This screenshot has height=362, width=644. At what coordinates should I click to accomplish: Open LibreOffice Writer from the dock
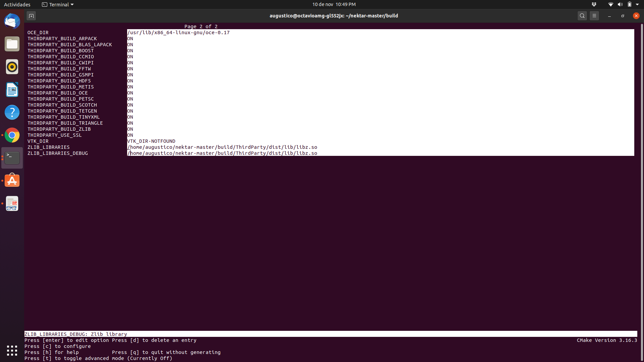click(12, 89)
